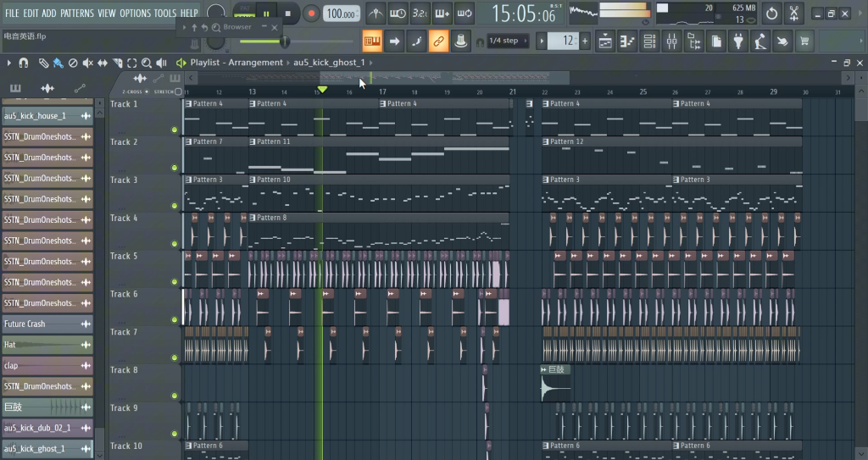Open the pattern selector arrow menu
The width and height of the screenshot is (868, 460).
point(542,41)
